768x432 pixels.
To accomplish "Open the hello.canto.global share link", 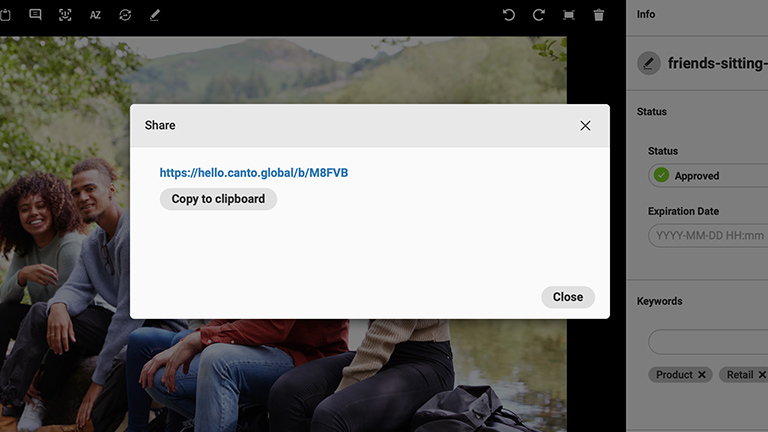I will (x=254, y=173).
